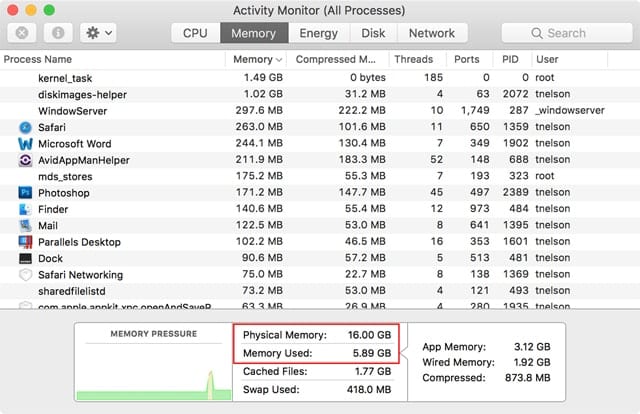Click the Microsoft Word app icon
Viewport: 640px width, 414px height.
point(25,144)
